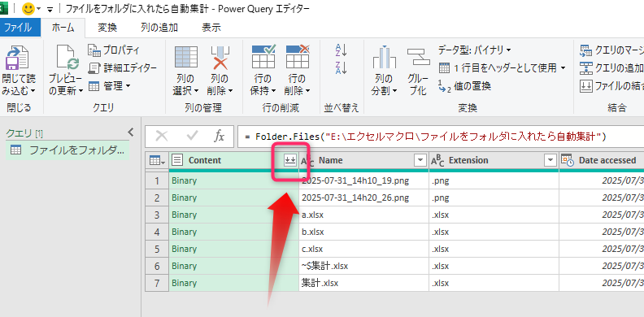This screenshot has width=644, height=317.
Task: Cancel the formula with the X icon
Action: [162, 136]
